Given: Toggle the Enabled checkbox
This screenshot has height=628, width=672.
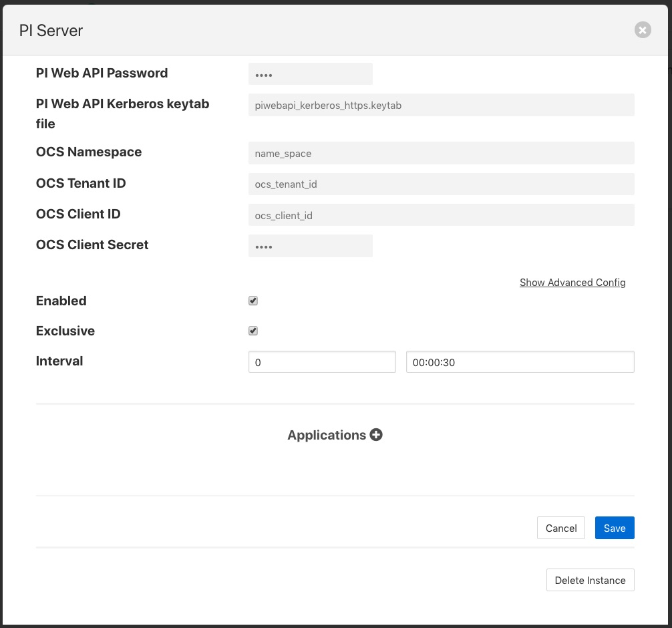Looking at the screenshot, I should point(253,301).
